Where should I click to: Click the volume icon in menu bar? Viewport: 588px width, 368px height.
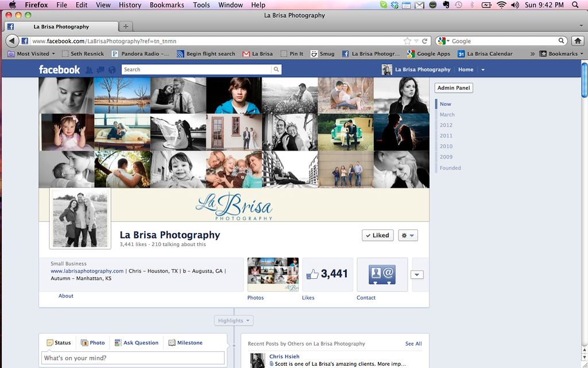515,5
